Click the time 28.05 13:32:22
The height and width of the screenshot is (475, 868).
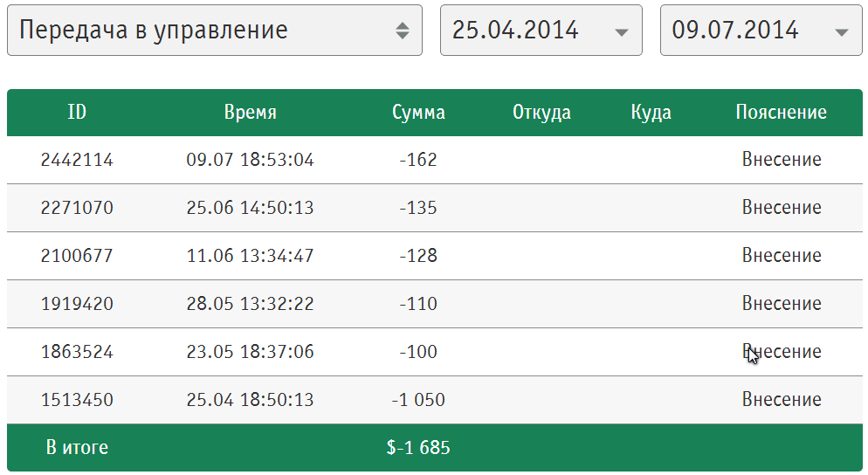pyautogui.click(x=250, y=304)
